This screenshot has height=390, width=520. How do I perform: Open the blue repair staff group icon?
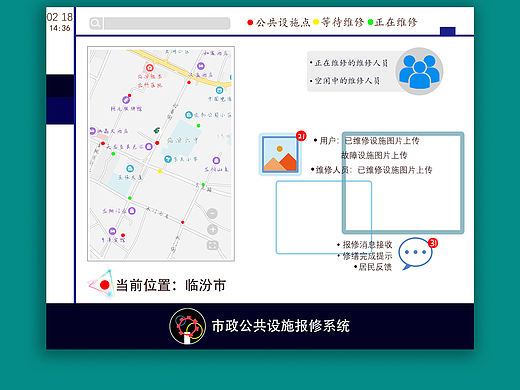[419, 71]
